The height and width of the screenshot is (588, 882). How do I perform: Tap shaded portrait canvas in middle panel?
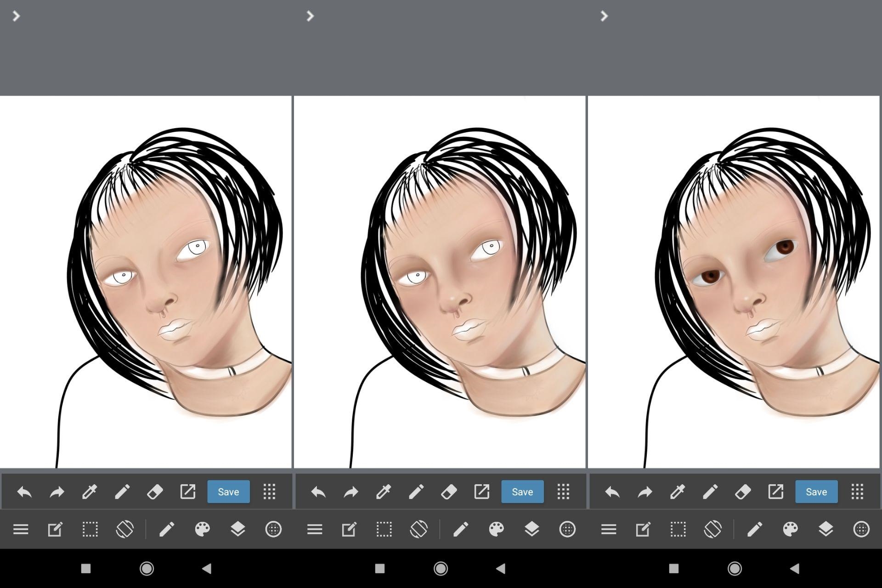440,282
